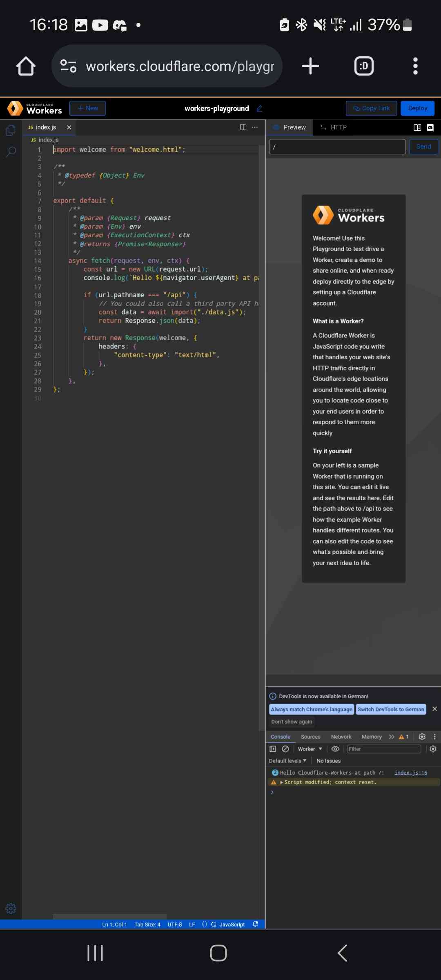Open a new browser tab with plus
The image size is (441, 980).
tap(310, 66)
